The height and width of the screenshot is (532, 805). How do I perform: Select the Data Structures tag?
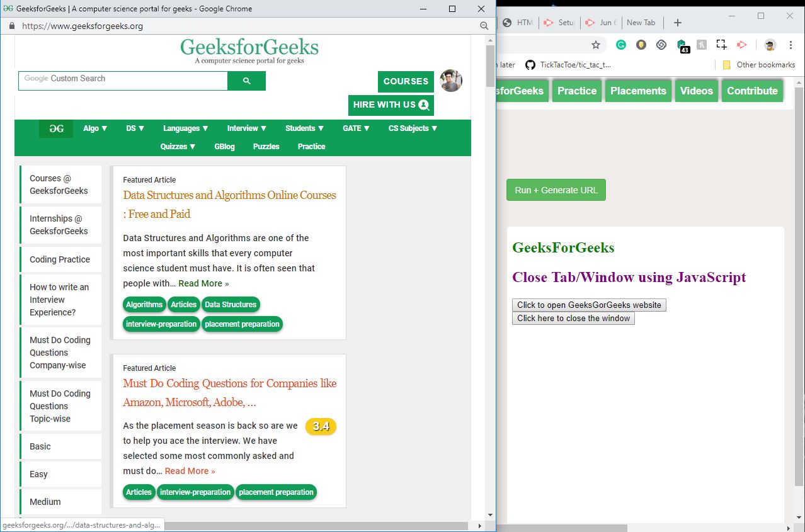pos(231,305)
